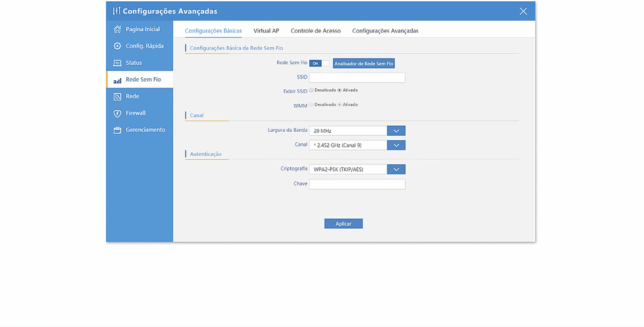Image resolution: width=644 pixels, height=327 pixels.
Task: Click the sliders icon beside Configurações Avançadas title
Action: click(x=116, y=11)
